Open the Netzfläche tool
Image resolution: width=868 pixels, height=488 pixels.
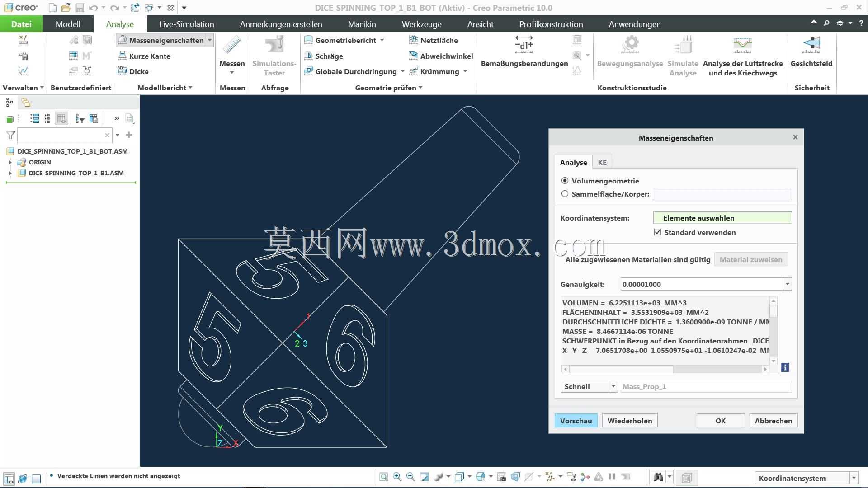tap(434, 40)
